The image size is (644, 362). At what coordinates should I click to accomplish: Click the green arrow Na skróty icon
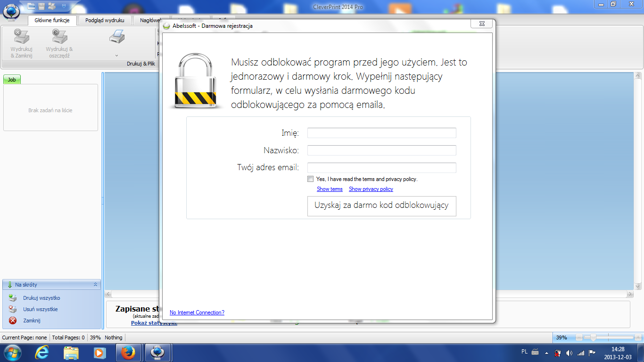pos(9,285)
